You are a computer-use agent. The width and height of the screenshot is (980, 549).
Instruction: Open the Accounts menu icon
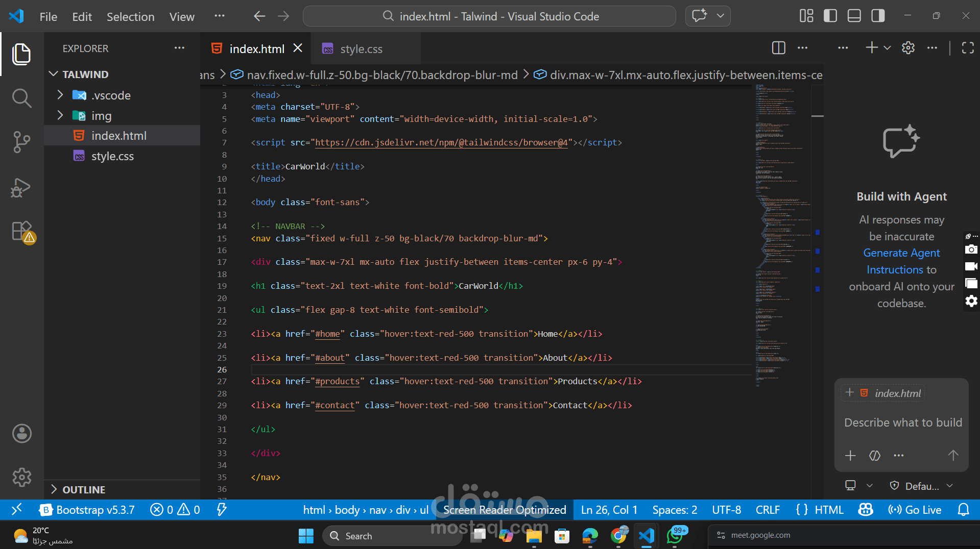(22, 434)
